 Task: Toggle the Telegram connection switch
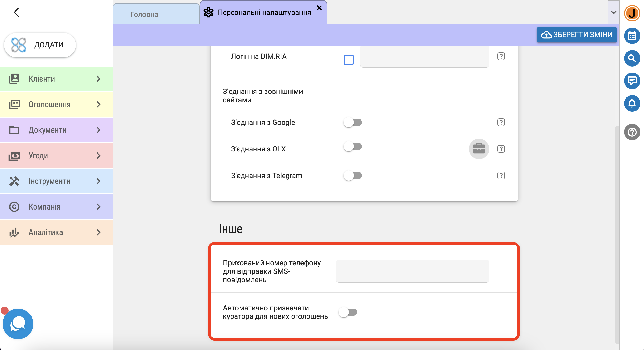tap(352, 176)
